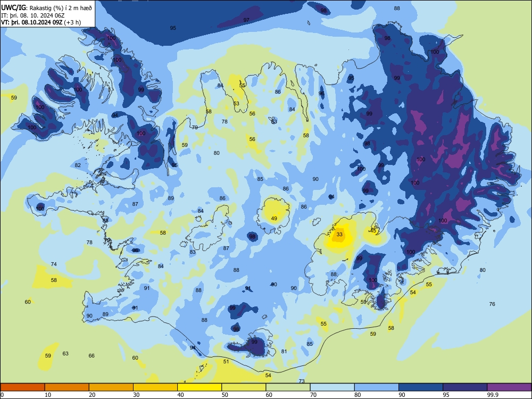Click the humidity value 97 over the northern sea

246,20
